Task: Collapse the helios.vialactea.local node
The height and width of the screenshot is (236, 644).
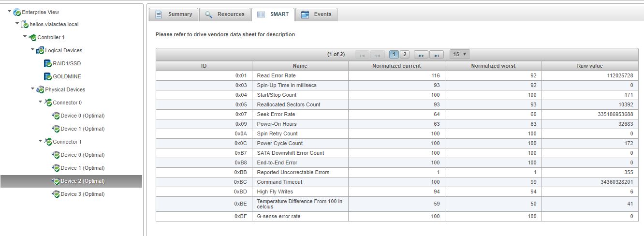Action: pyautogui.click(x=17, y=23)
